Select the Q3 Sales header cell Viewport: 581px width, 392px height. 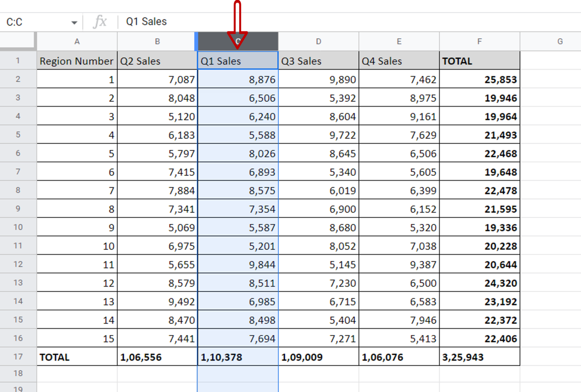coord(318,61)
